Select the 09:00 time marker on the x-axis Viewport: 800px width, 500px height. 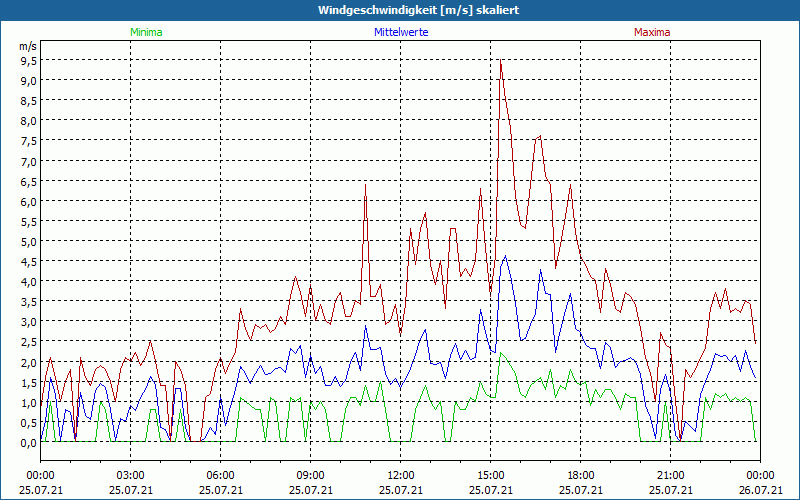coord(311,475)
